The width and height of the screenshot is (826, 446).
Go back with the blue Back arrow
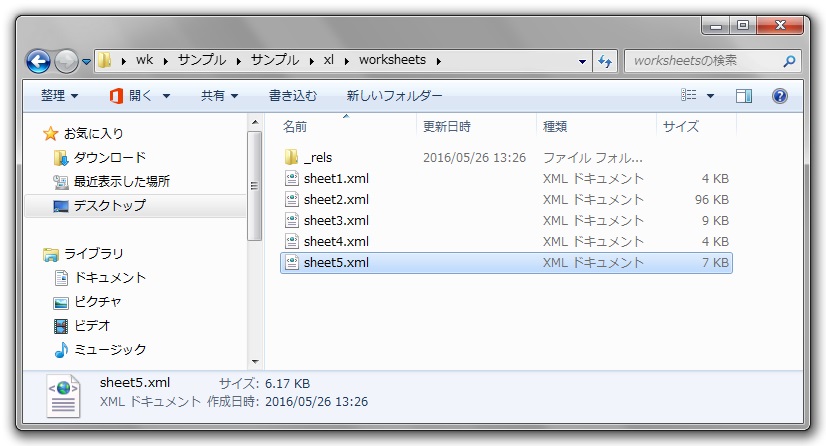(38, 62)
